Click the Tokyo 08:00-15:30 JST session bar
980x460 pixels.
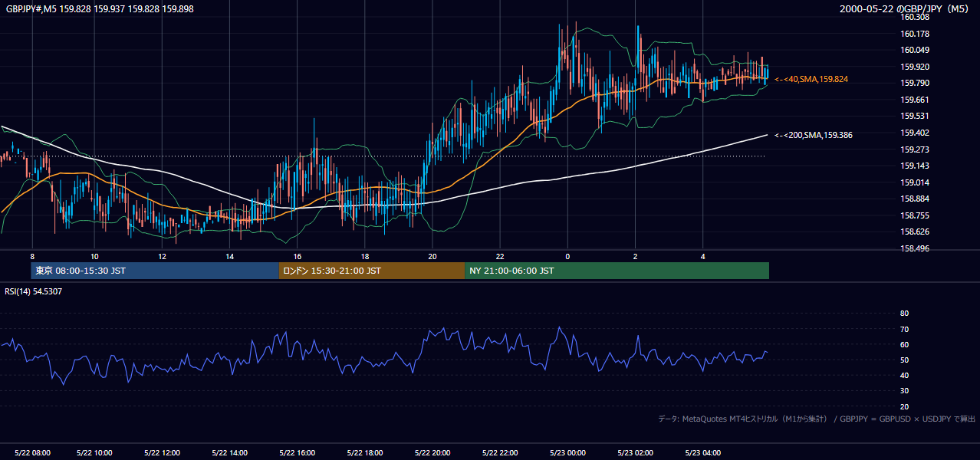pyautogui.click(x=155, y=271)
